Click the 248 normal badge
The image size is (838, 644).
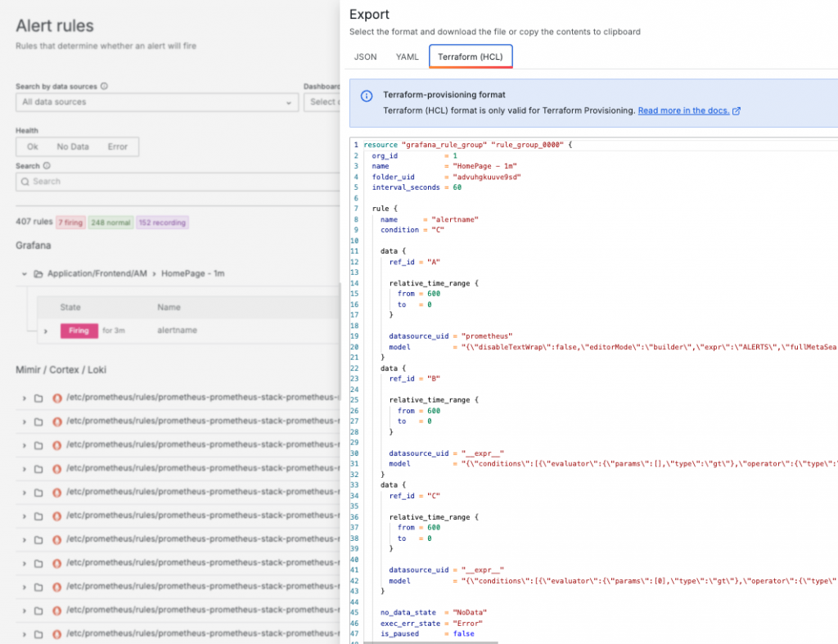click(110, 223)
